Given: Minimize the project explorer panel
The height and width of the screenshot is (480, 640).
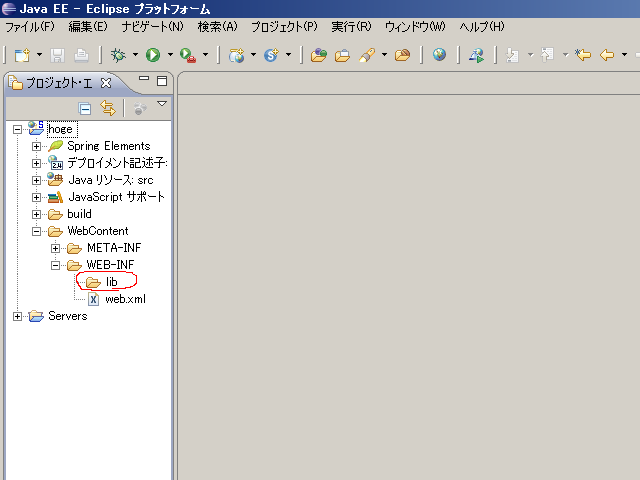Looking at the screenshot, I should (x=144, y=81).
